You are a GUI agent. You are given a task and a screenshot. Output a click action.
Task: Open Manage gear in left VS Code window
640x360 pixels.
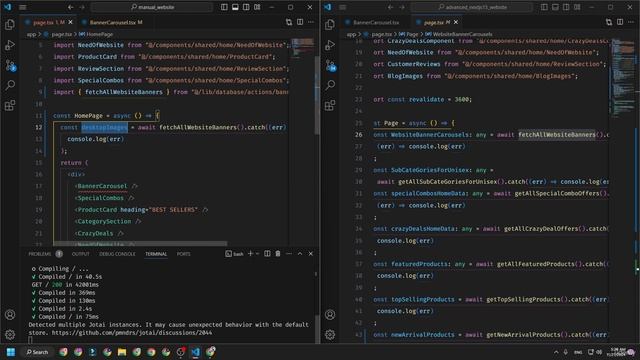pyautogui.click(x=10, y=335)
